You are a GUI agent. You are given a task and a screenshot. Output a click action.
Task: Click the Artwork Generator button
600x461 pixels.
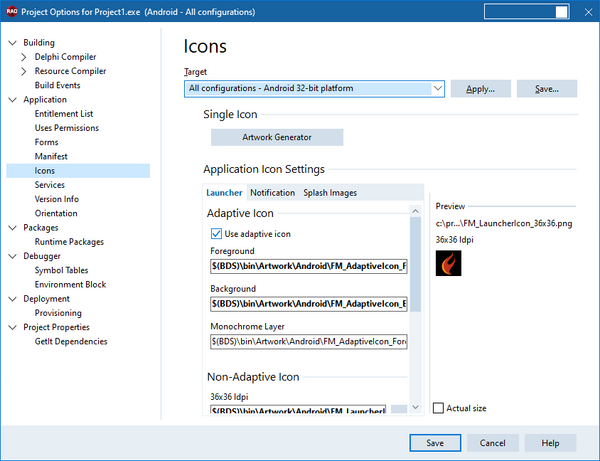[x=277, y=137]
